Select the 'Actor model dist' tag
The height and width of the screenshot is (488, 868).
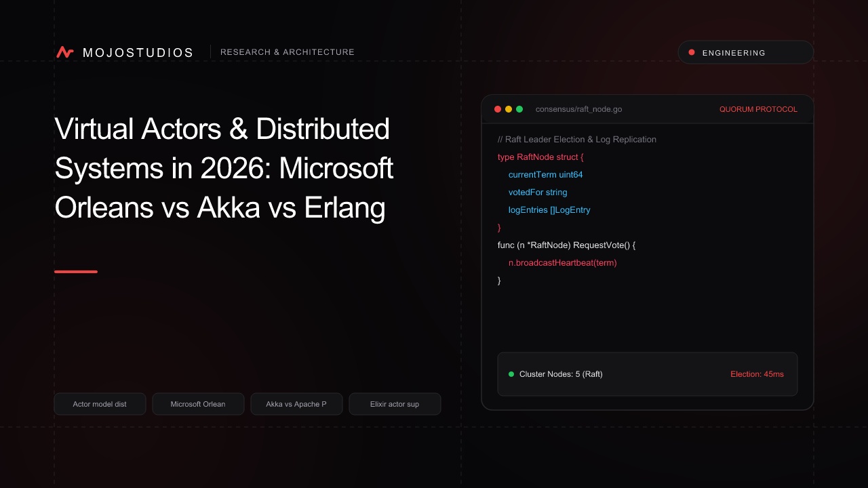pos(100,404)
